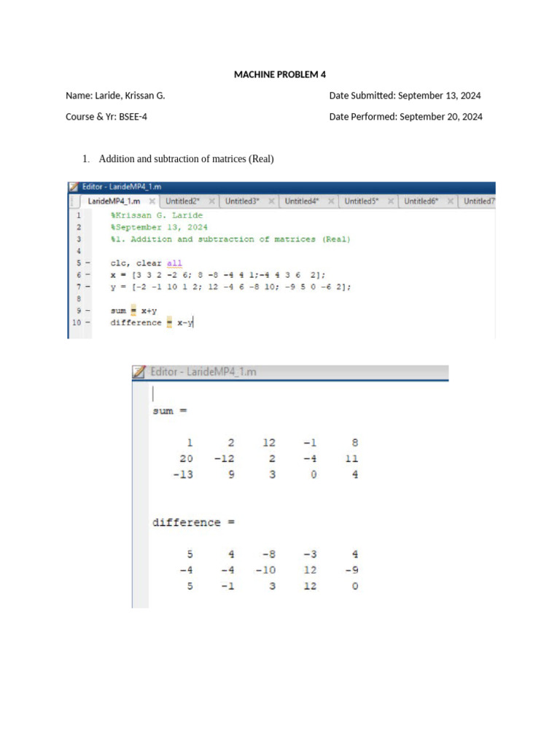The image size is (560, 747).
Task: Click the highlighted '=' after 'sum'
Action: click(x=133, y=311)
